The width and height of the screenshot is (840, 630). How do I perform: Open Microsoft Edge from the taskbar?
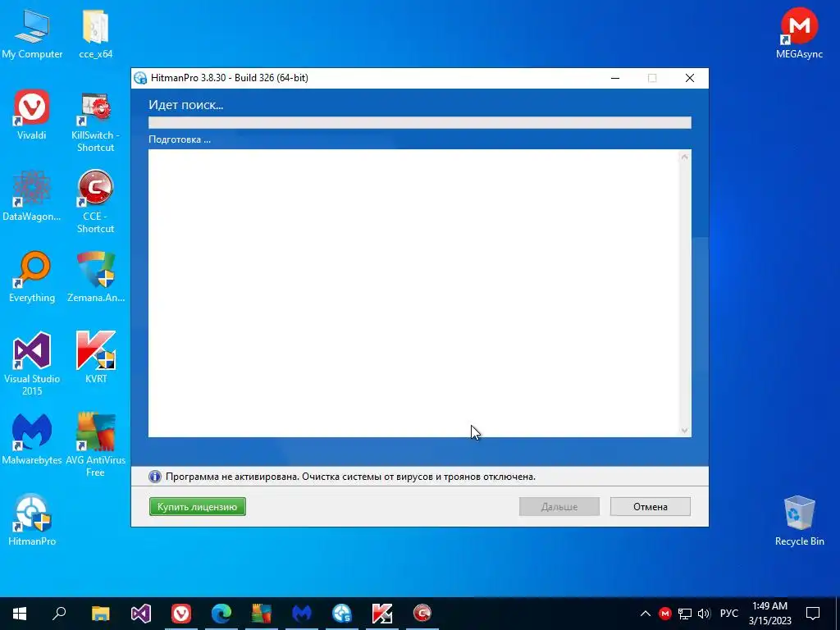[x=221, y=614]
